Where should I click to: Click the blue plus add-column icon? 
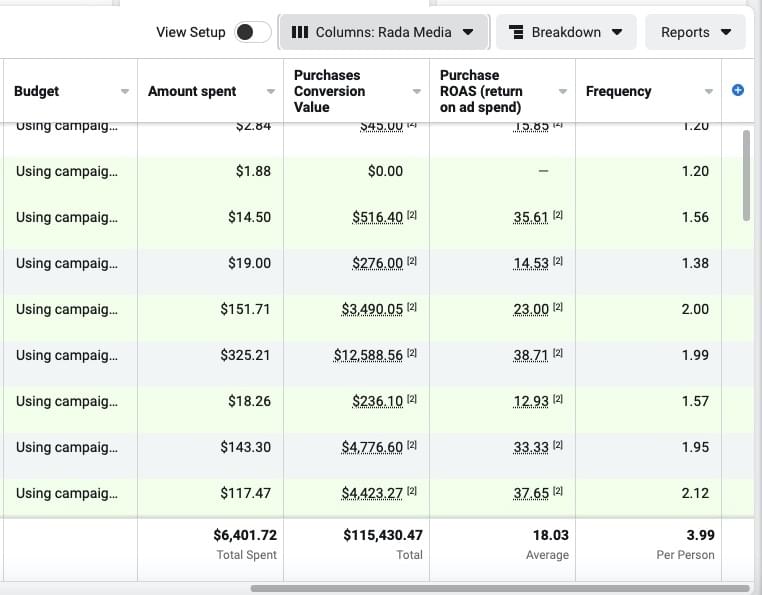click(738, 91)
